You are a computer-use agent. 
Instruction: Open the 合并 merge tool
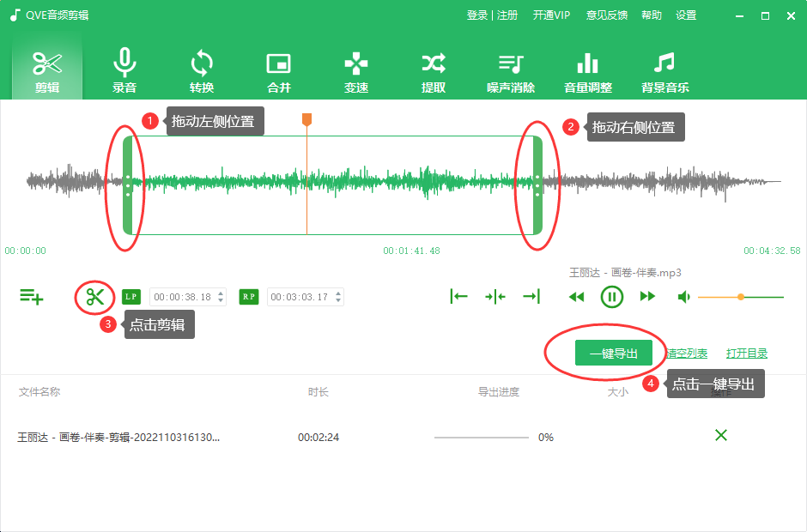pos(279,69)
